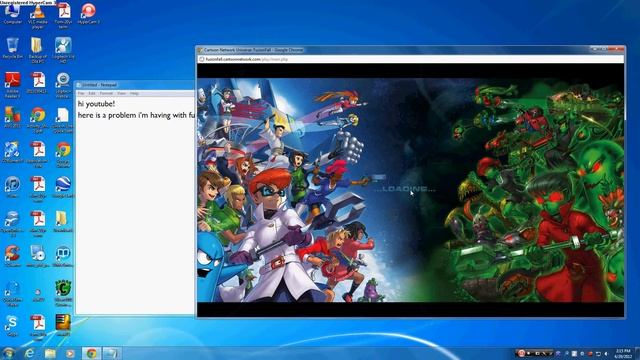Viewport: 640px width, 360px height.
Task: Open the Format menu in Notepad
Action: coord(106,93)
